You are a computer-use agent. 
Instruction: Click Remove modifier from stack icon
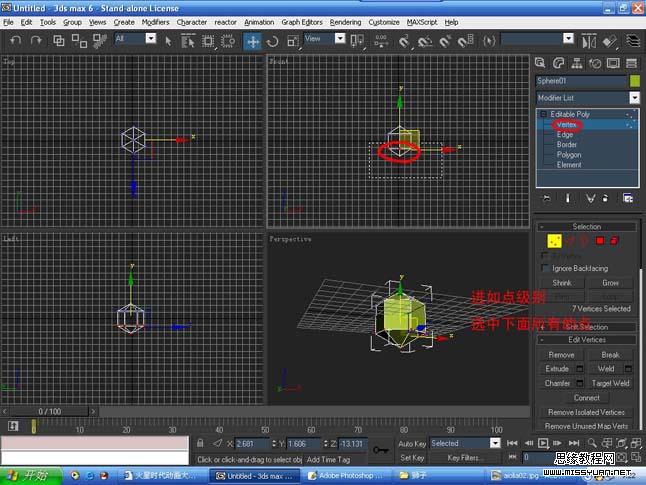click(605, 198)
